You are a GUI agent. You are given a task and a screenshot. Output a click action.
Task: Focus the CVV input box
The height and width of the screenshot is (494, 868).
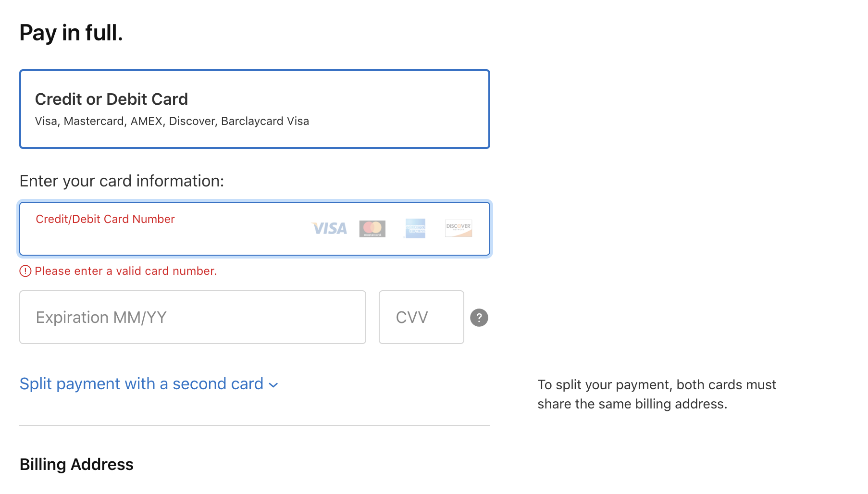421,317
